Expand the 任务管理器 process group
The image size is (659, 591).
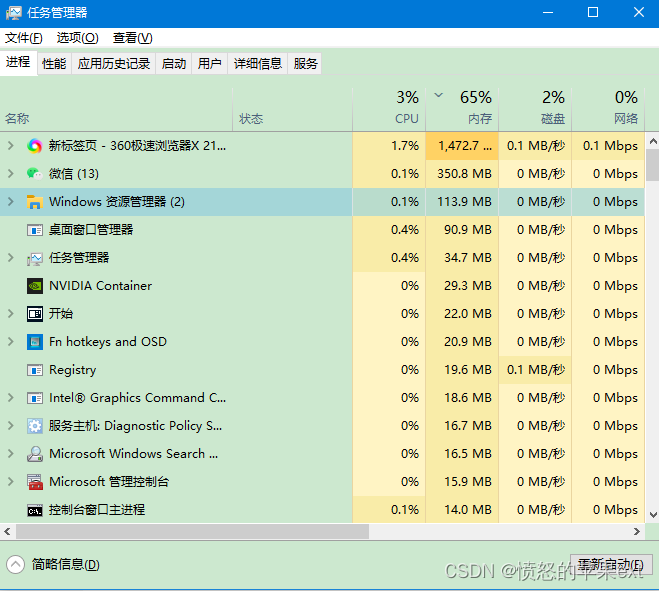pos(11,258)
